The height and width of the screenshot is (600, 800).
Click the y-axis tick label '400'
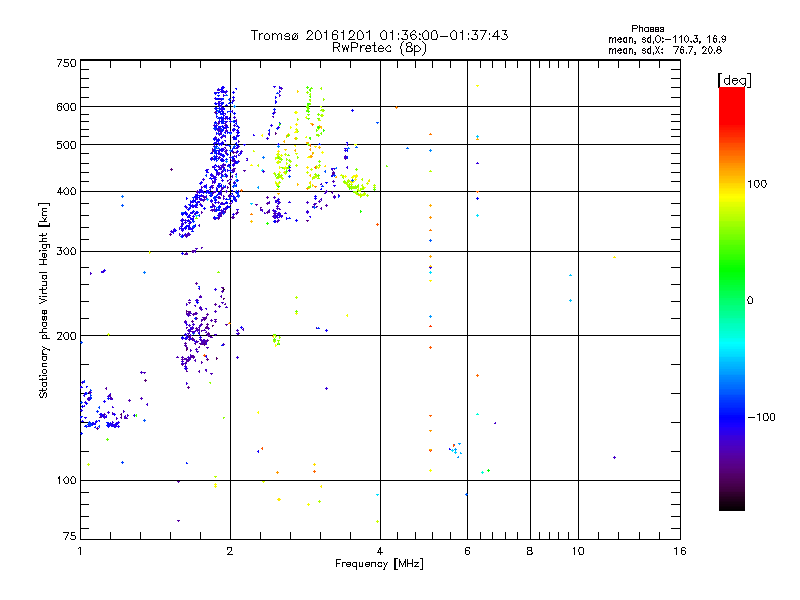coord(66,192)
